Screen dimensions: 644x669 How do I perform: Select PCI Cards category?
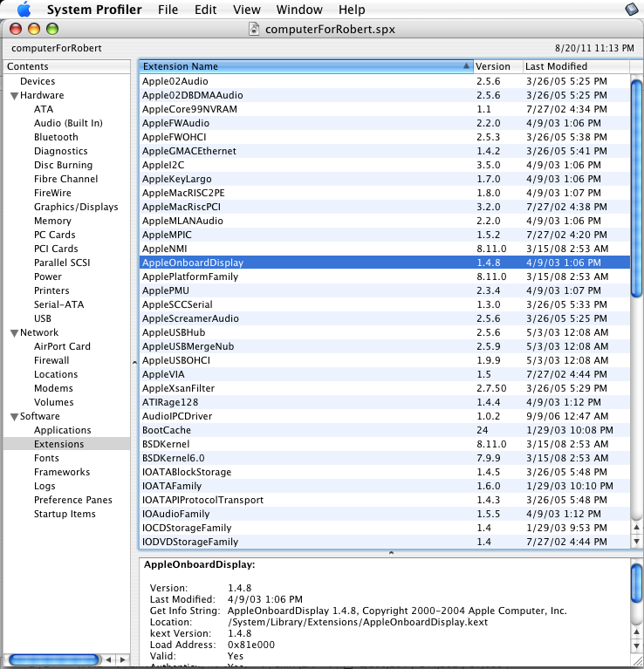tap(56, 249)
